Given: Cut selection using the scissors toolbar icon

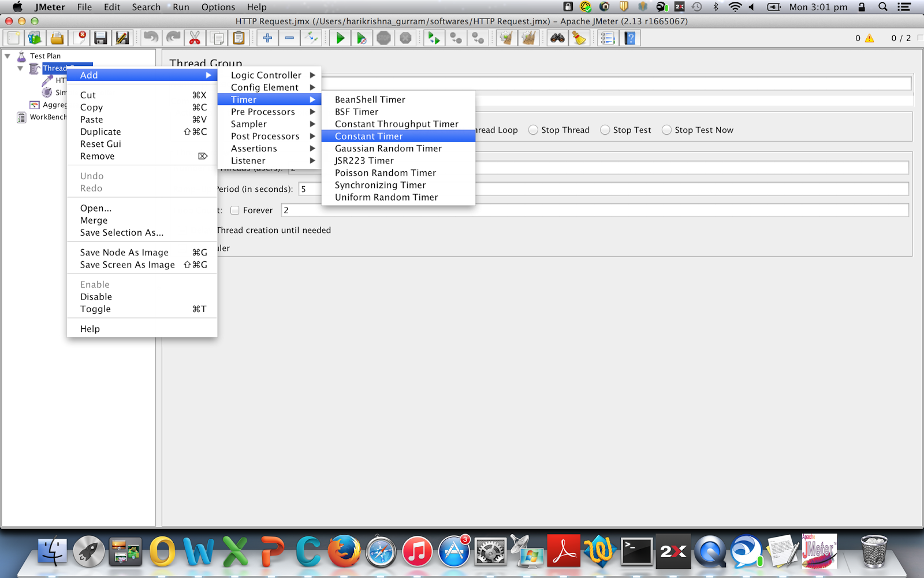Looking at the screenshot, I should [x=195, y=38].
